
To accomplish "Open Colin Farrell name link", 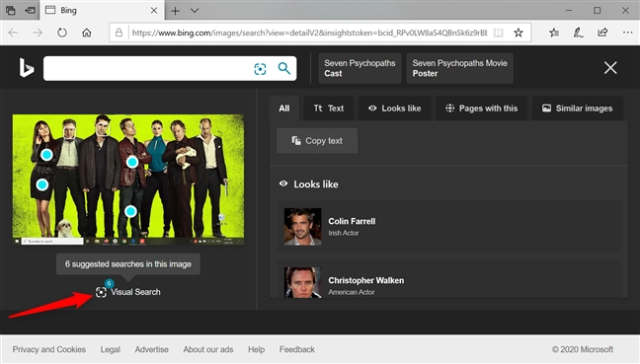I will click(x=352, y=221).
